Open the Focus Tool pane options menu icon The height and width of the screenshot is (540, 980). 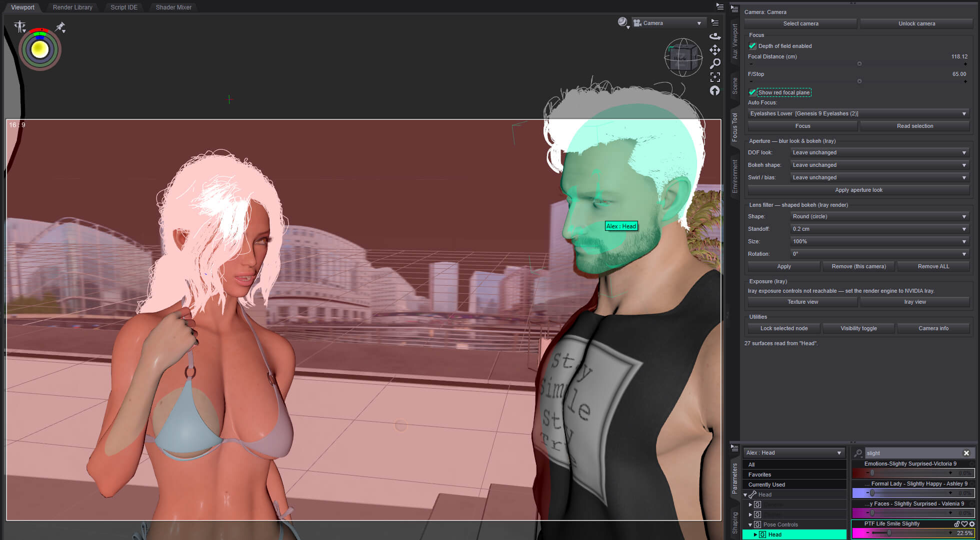(x=734, y=8)
